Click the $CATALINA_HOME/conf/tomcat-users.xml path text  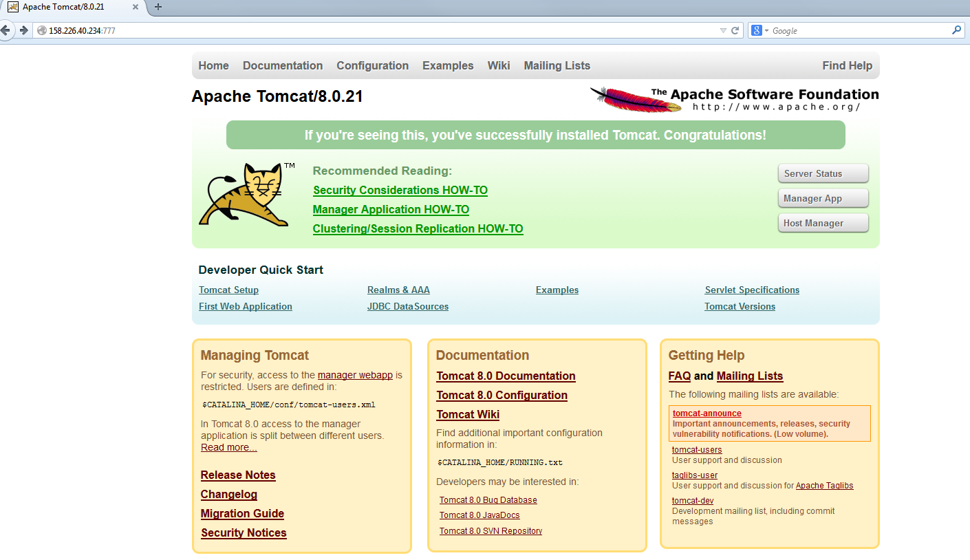(289, 405)
